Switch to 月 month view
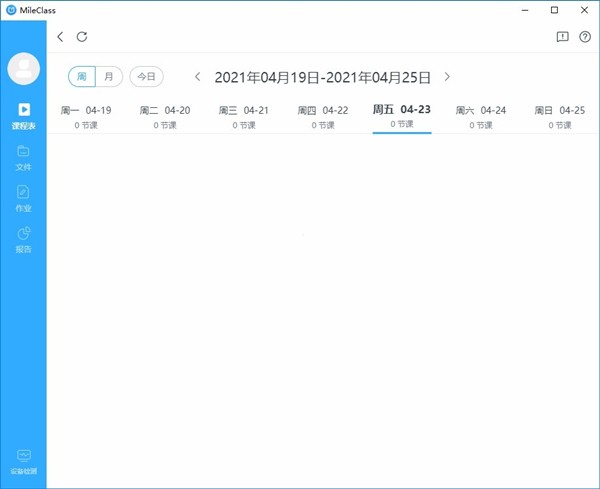 tap(109, 77)
